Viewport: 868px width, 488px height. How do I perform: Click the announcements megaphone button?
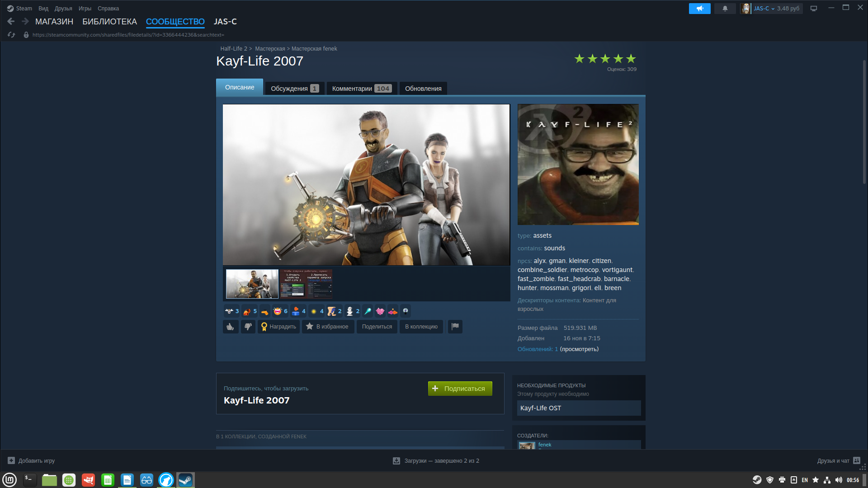pyautogui.click(x=699, y=9)
